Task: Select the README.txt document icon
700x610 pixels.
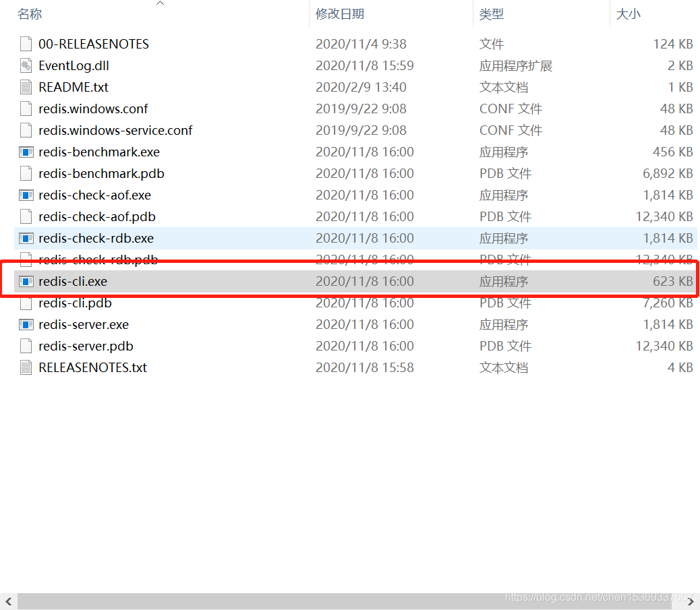Action: [26, 88]
